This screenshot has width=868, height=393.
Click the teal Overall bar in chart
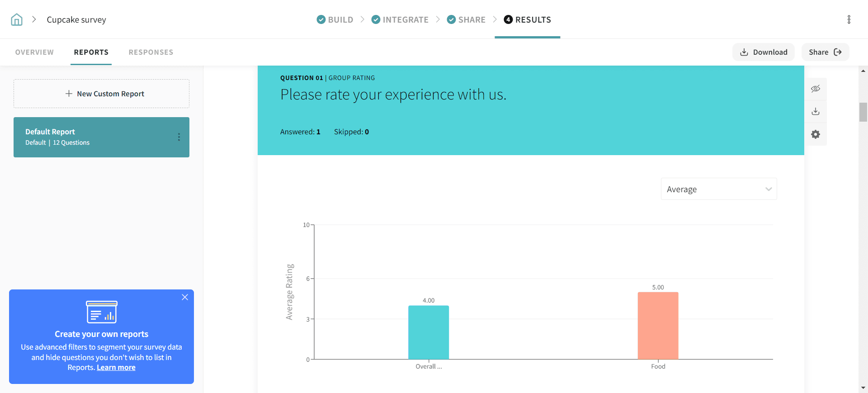(428, 332)
